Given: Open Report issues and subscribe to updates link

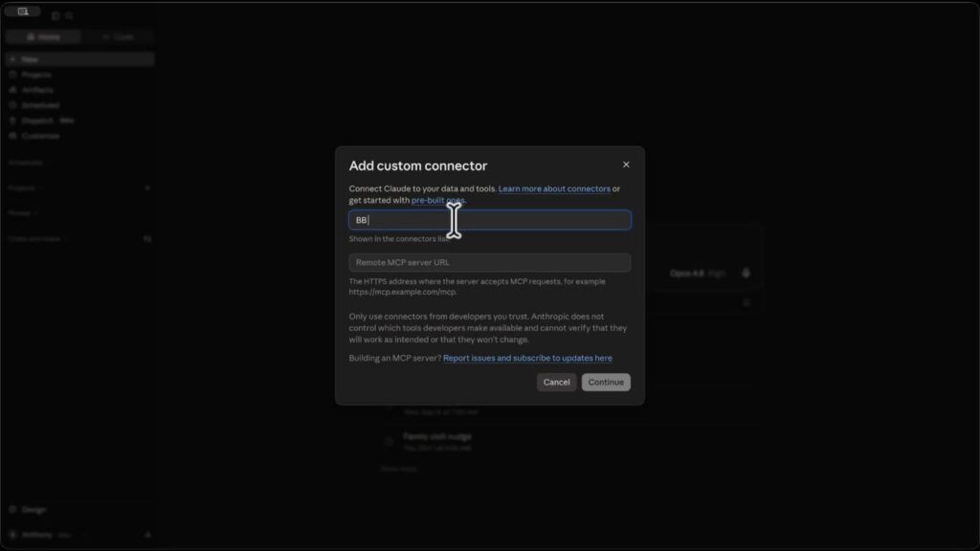Looking at the screenshot, I should tap(527, 358).
